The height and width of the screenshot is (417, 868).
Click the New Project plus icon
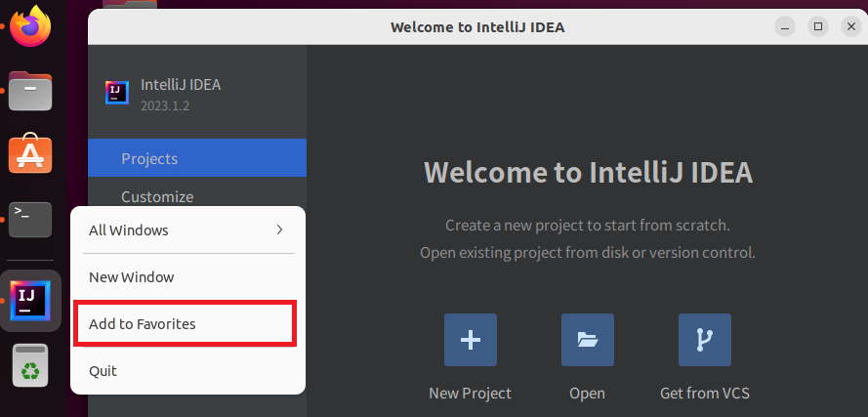click(470, 340)
